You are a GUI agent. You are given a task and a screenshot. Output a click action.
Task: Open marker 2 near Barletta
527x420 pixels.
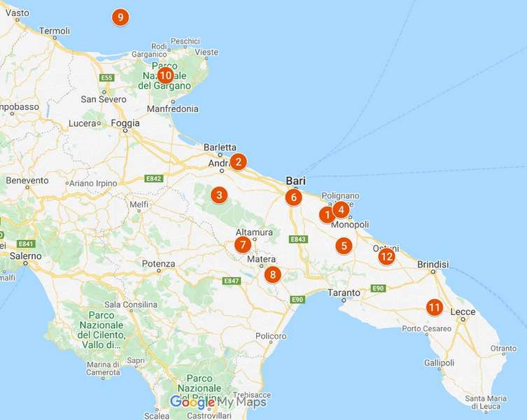tap(238, 162)
